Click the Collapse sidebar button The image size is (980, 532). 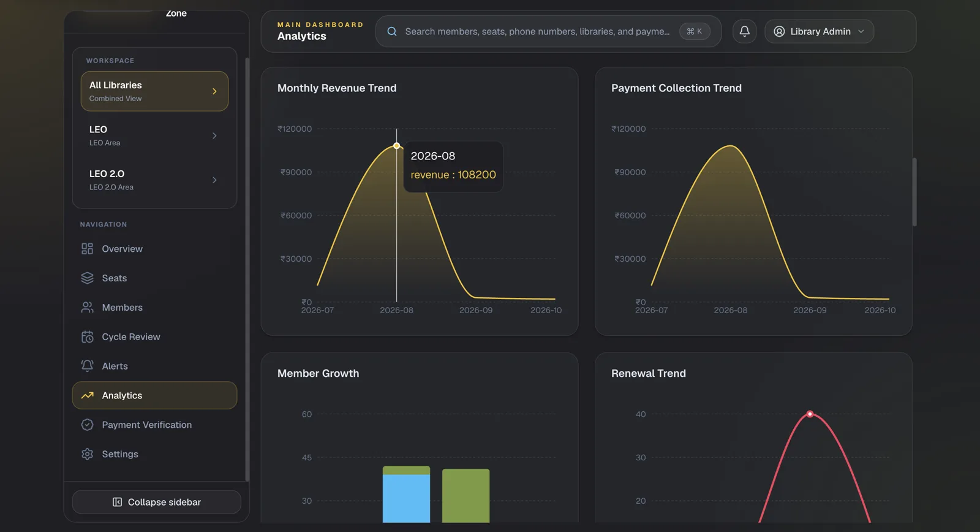coord(156,502)
